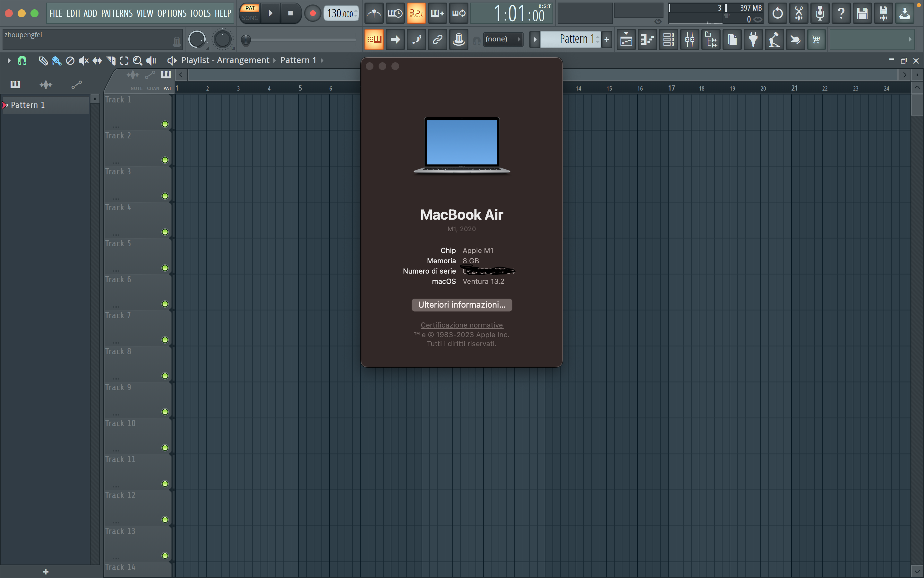Enable wait for input to start playing

click(x=395, y=13)
